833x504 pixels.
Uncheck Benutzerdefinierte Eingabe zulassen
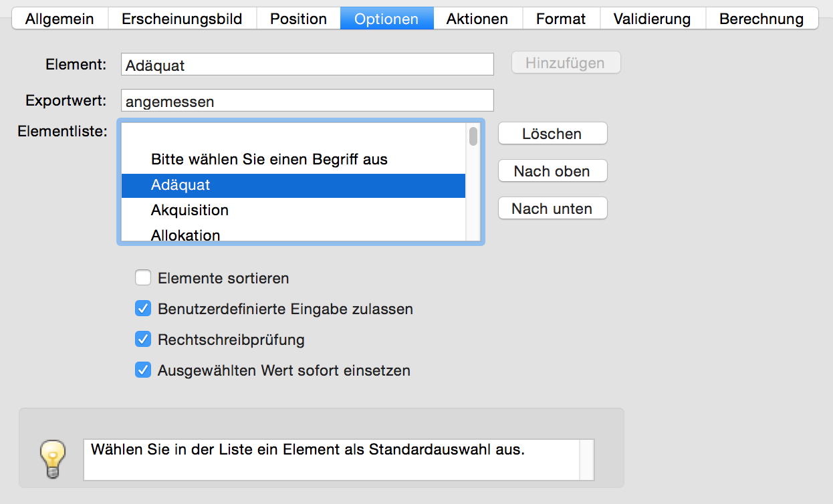143,308
